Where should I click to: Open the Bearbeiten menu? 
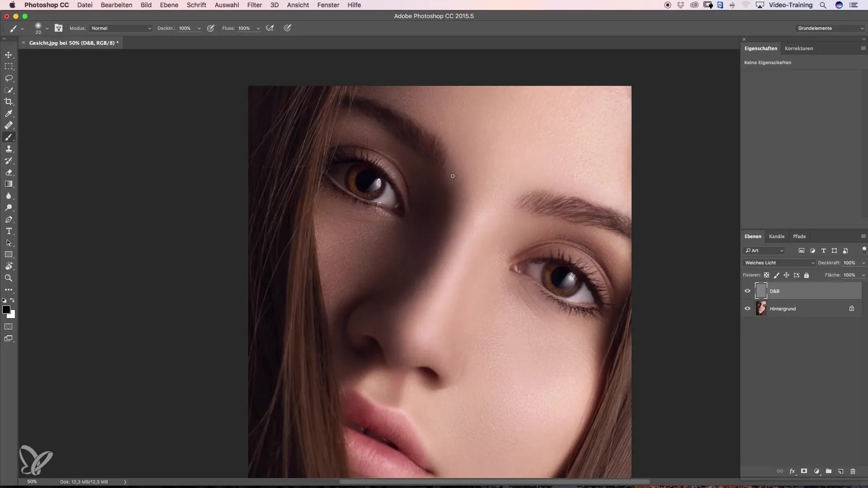117,5
